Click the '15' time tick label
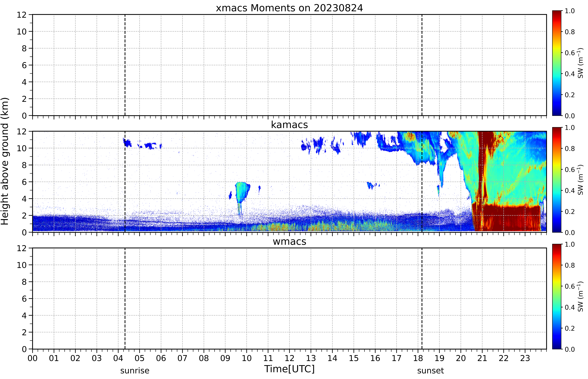This screenshot has width=588, height=379. pos(354,358)
